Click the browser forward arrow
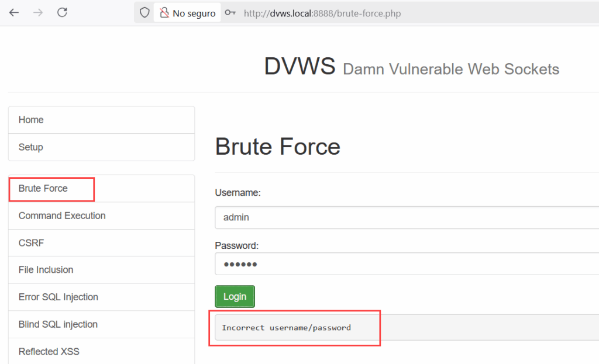 pos(38,13)
